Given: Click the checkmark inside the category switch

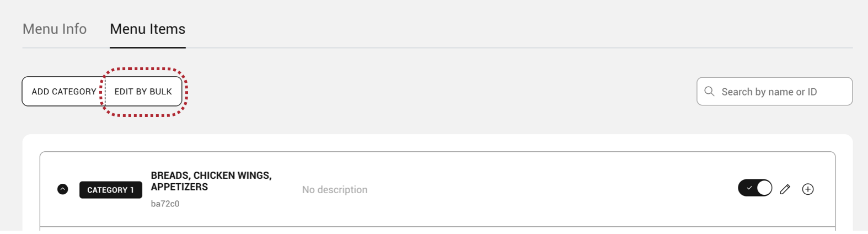Looking at the screenshot, I should pos(749,188).
